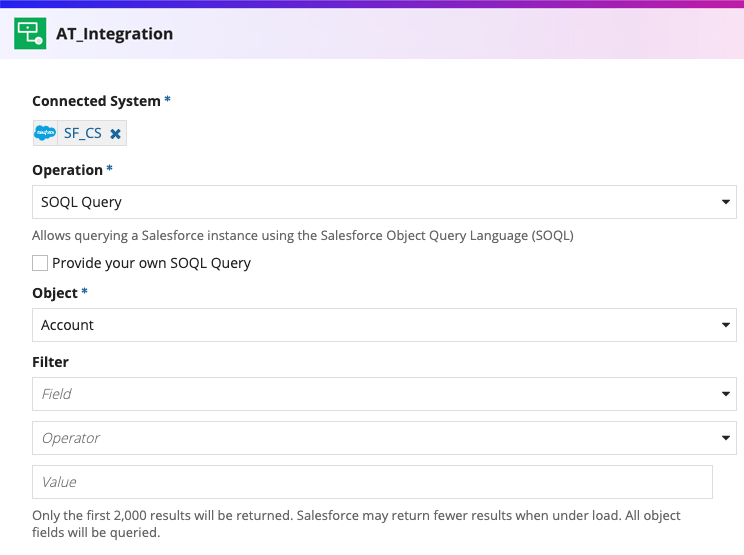Expand the Filter Field dropdown
The image size is (744, 555).
pyautogui.click(x=384, y=394)
